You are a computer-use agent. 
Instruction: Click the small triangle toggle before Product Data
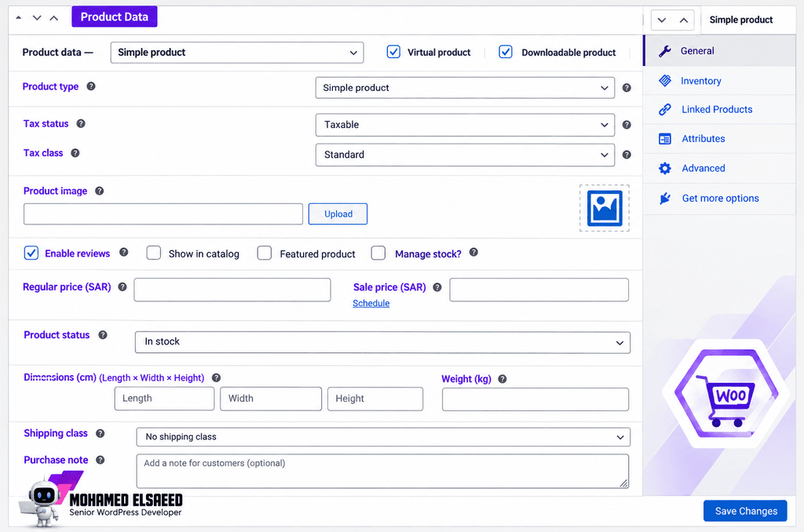(19, 17)
